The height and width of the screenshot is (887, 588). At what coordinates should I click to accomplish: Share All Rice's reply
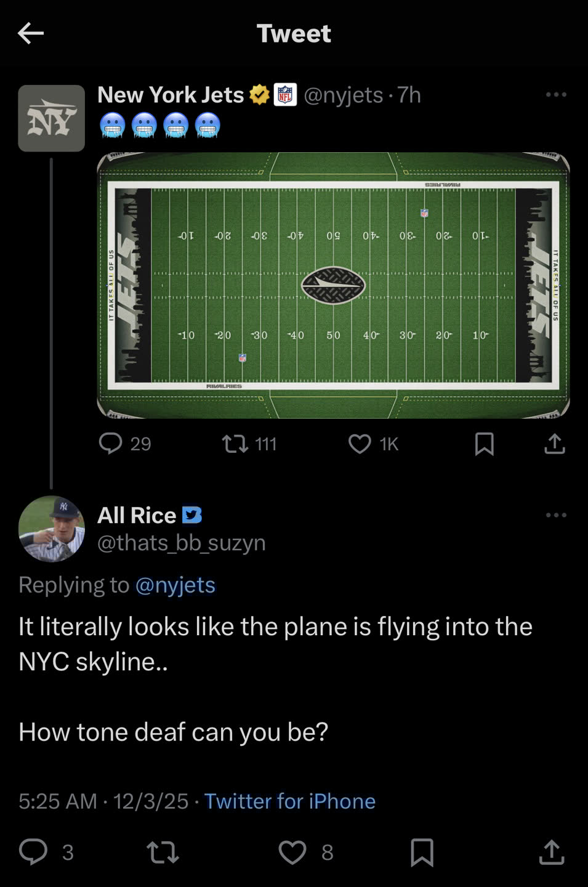coord(551,852)
